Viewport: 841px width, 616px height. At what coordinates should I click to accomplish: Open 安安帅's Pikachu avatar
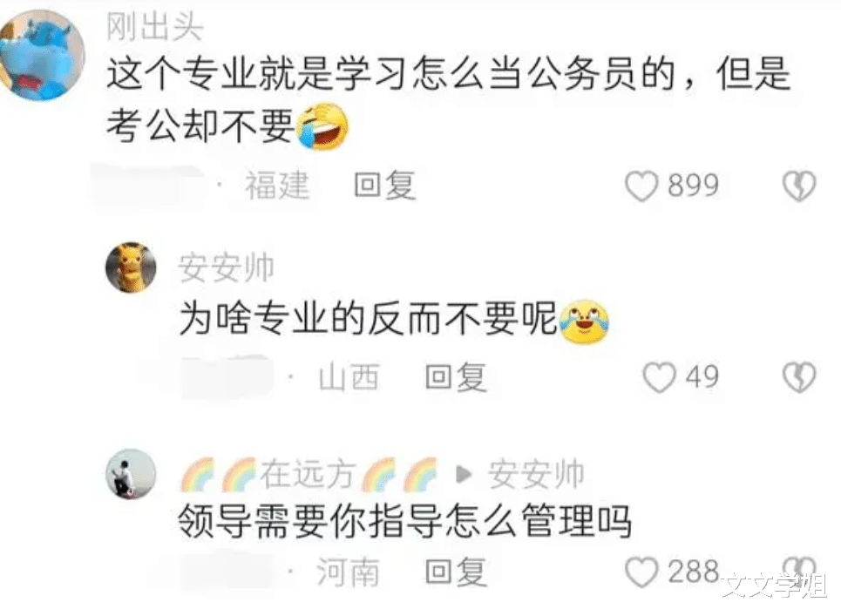tap(131, 267)
